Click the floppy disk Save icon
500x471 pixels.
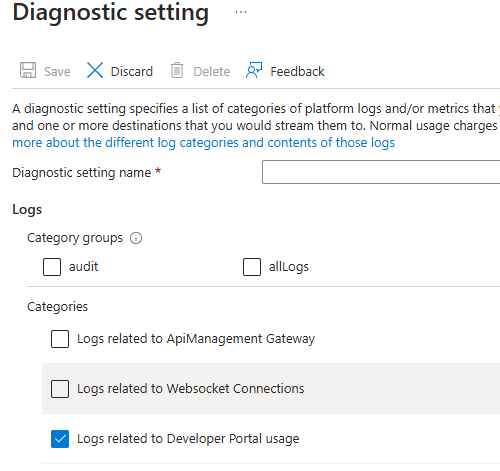(28, 70)
